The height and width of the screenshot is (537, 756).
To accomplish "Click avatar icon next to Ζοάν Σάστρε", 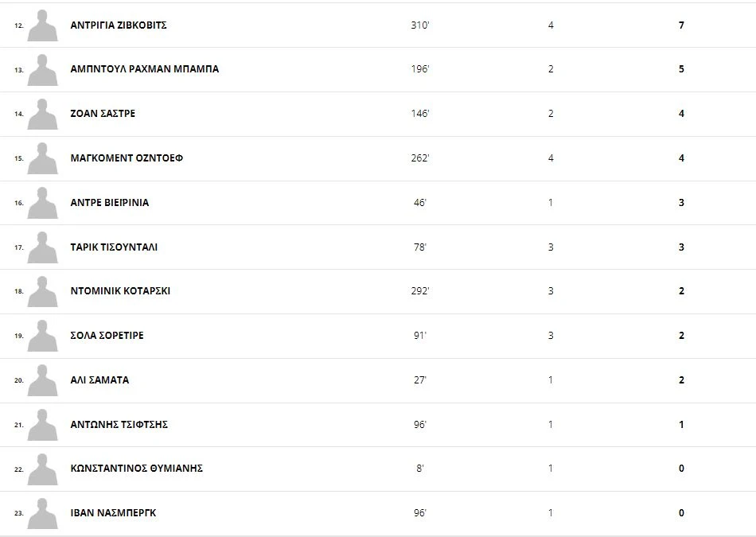I will click(x=42, y=114).
